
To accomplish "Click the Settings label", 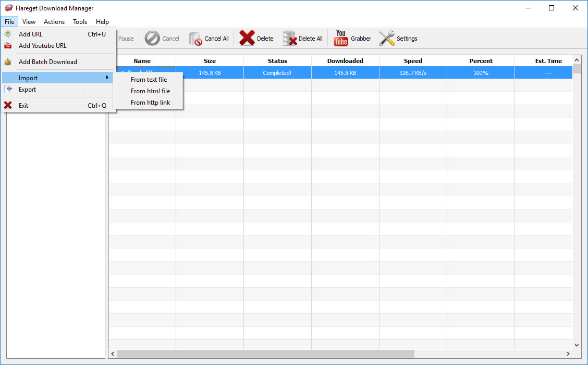I will point(407,39).
